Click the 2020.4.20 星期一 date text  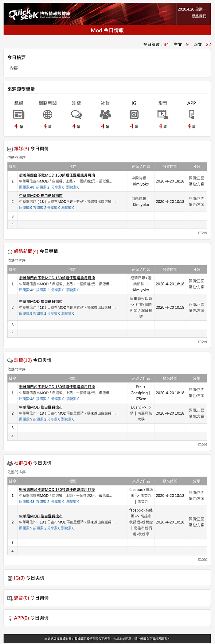(x=192, y=9)
